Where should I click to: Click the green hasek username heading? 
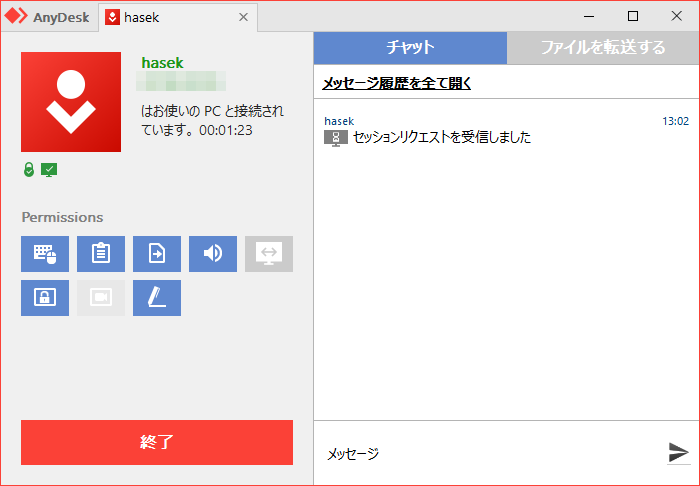click(x=162, y=63)
